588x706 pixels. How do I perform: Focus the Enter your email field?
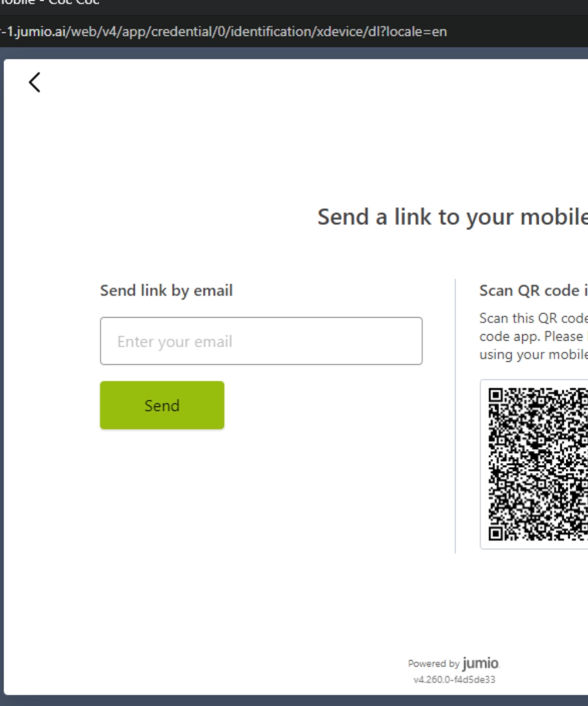(x=261, y=341)
